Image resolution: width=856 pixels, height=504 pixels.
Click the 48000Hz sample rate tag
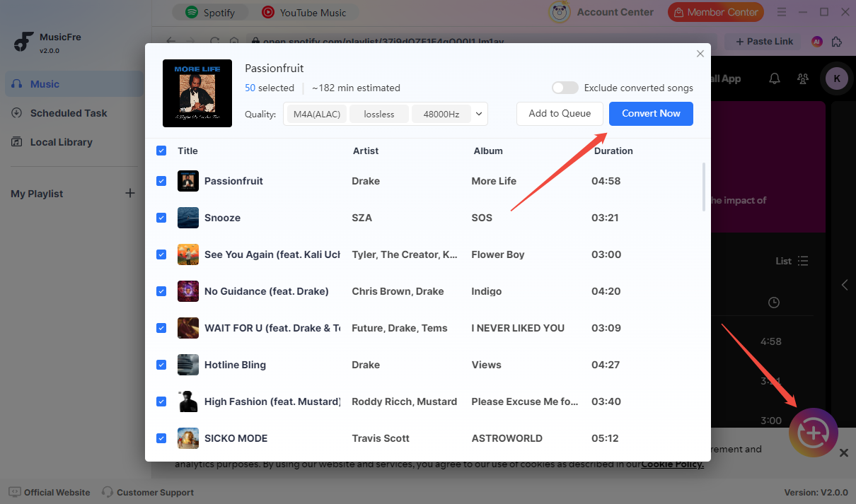441,114
